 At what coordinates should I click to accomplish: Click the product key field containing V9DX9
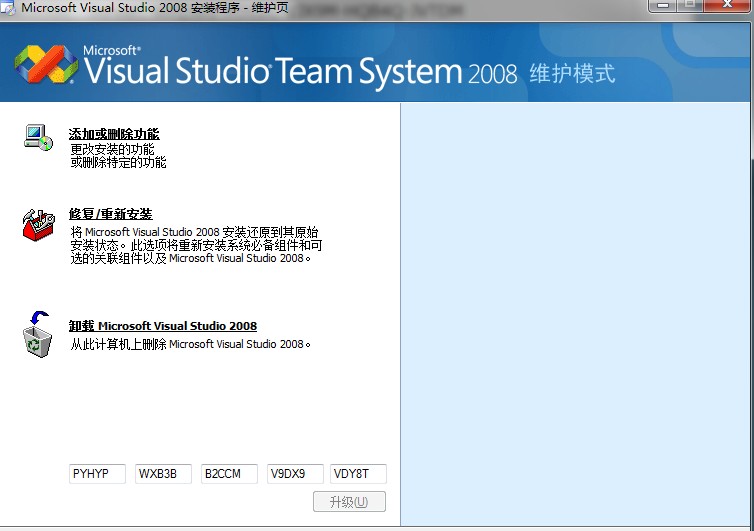[x=295, y=474]
